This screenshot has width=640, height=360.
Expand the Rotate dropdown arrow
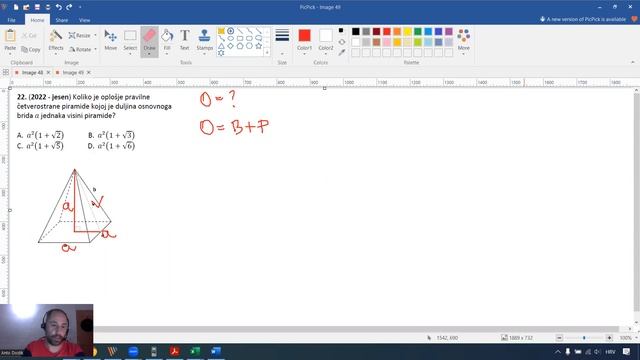(x=96, y=49)
